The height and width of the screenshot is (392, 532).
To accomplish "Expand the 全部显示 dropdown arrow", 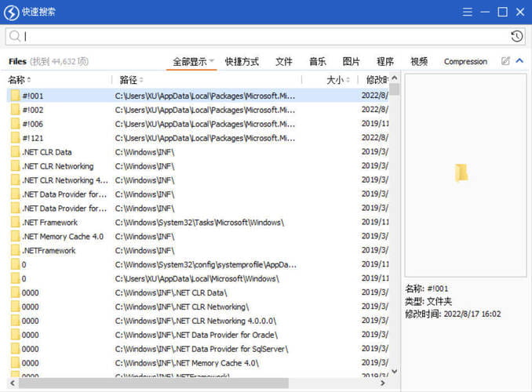I will (212, 61).
